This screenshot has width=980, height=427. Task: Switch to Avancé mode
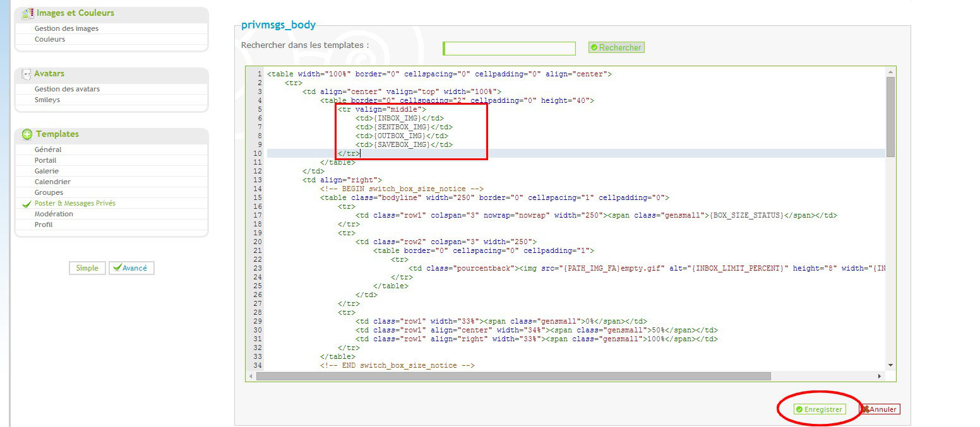(x=131, y=268)
